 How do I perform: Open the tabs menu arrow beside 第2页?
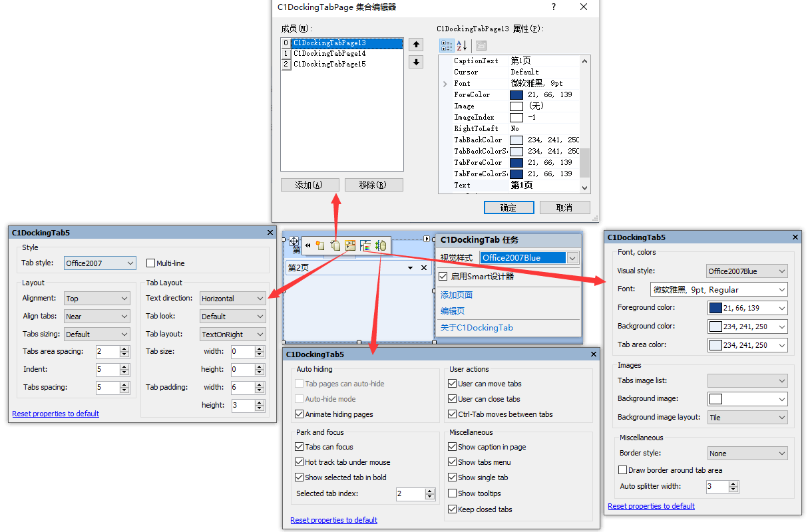411,267
